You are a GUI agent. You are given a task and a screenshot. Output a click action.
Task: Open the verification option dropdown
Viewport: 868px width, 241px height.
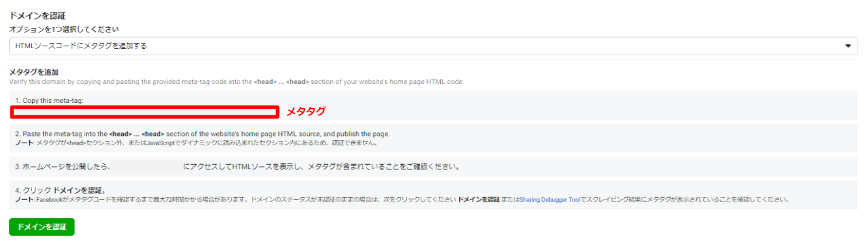coord(433,46)
